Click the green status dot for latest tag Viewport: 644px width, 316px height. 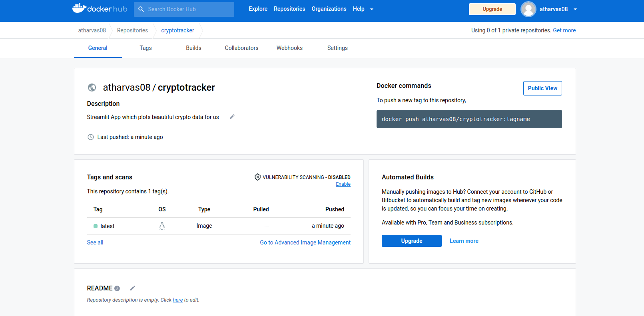[96, 226]
